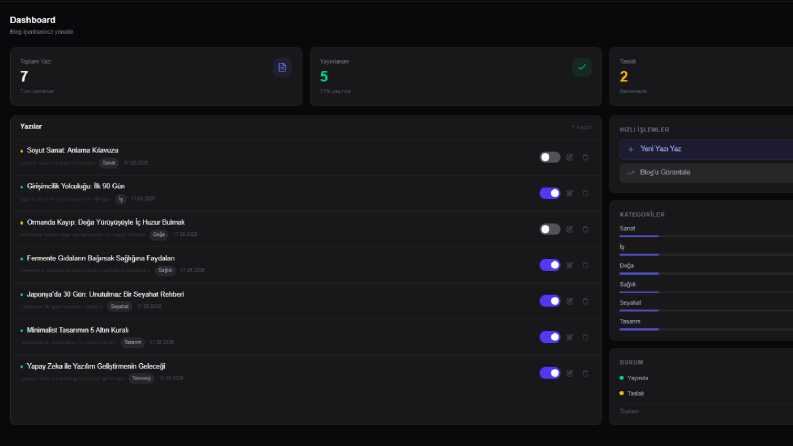Viewport: 793px width, 446px height.
Task: Edit the Fermente Gıdaların post
Action: click(569, 265)
